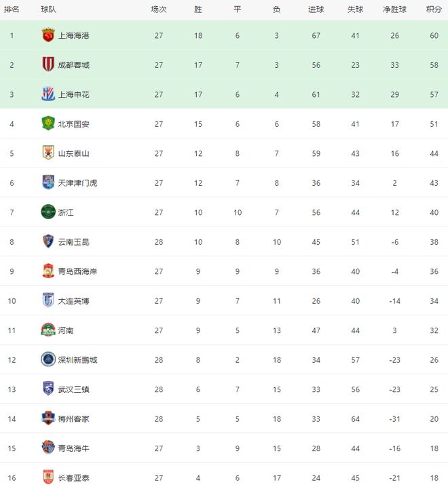Click the 深圳新鹏城 round crest
Viewport: 448px width, 485px height.
[48, 360]
